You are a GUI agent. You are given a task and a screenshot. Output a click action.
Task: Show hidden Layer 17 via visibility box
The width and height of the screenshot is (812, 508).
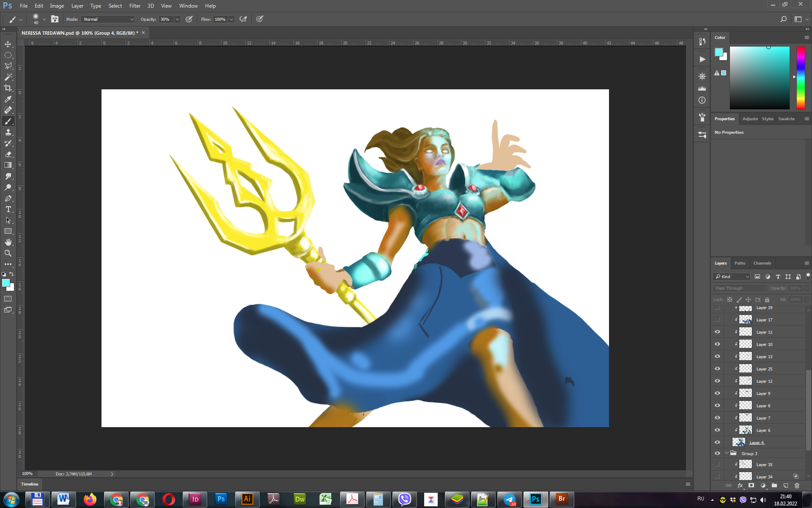point(717,320)
